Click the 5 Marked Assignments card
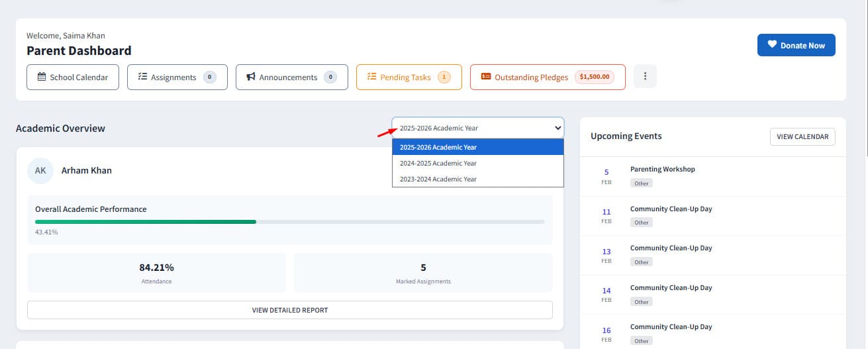The width and height of the screenshot is (868, 349). click(423, 273)
